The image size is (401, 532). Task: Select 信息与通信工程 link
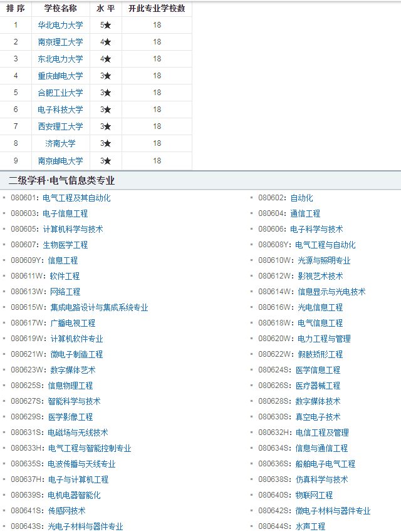321,449
